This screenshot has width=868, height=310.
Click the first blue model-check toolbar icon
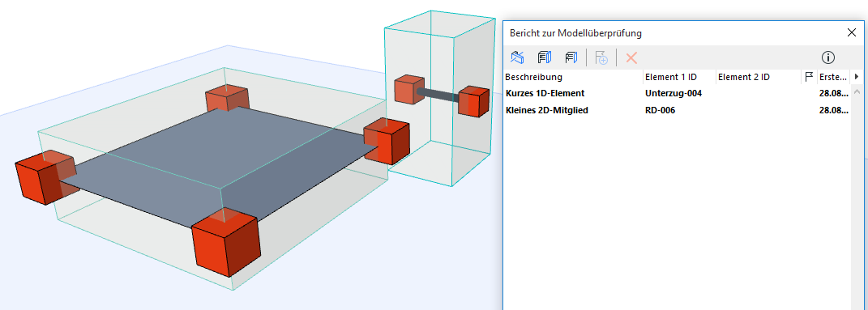coord(517,57)
